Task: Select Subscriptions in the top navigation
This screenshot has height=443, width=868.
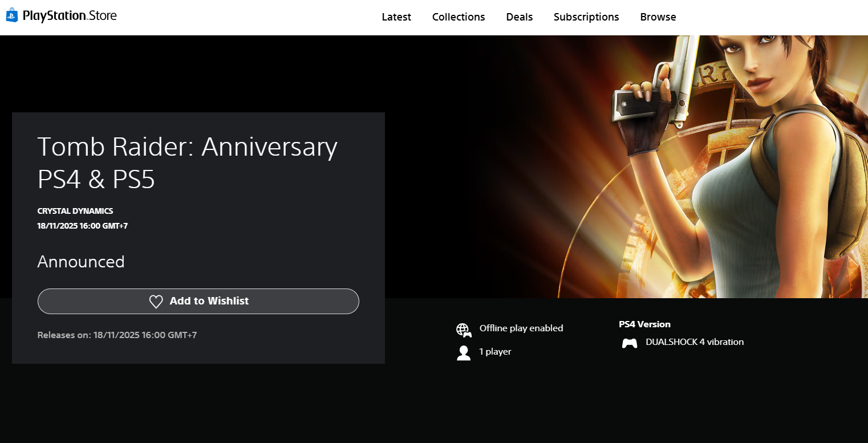Action: [586, 17]
